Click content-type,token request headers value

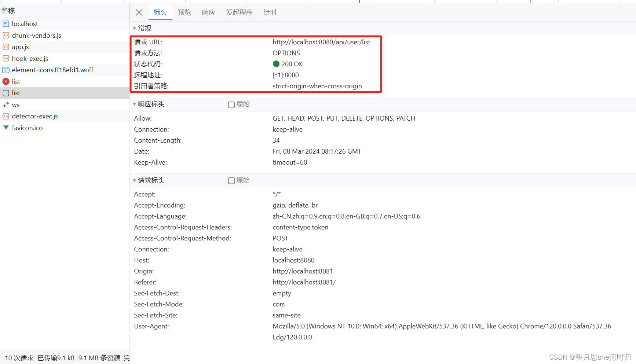[300, 227]
